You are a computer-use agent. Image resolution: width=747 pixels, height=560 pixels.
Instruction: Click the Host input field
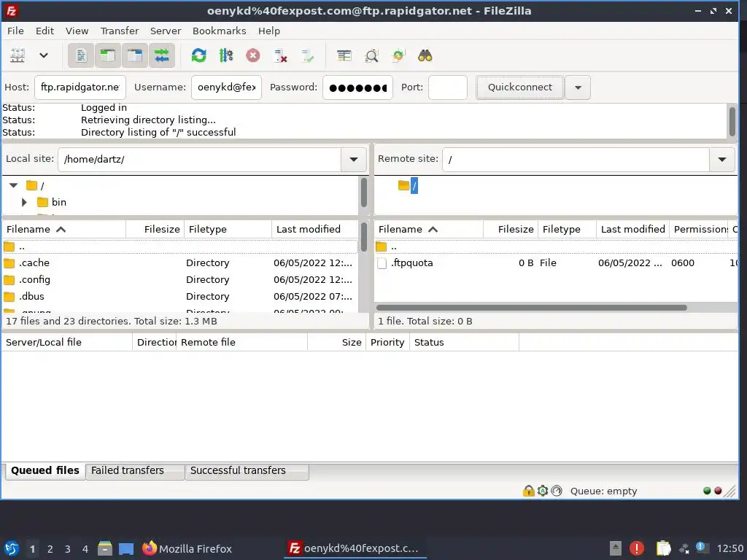pos(80,87)
